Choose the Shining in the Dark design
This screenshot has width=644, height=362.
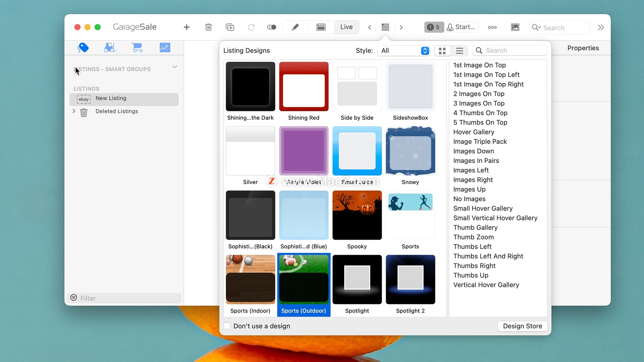tap(251, 86)
